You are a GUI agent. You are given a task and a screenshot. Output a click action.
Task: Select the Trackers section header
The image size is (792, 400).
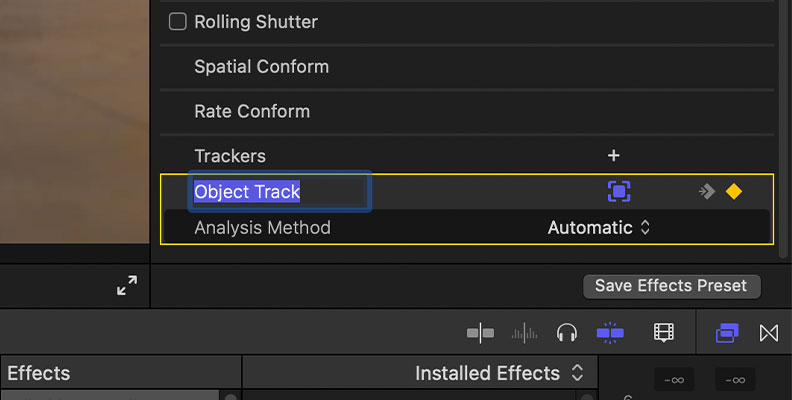tap(230, 156)
